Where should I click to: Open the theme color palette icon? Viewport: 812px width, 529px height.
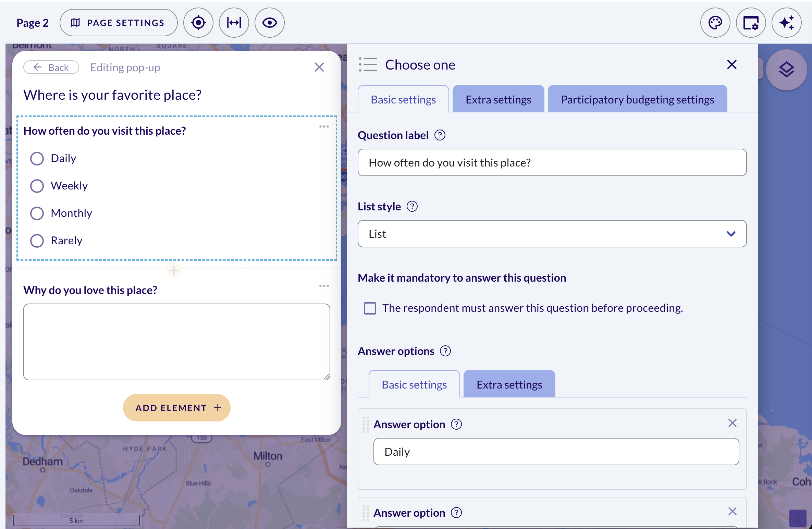click(715, 23)
